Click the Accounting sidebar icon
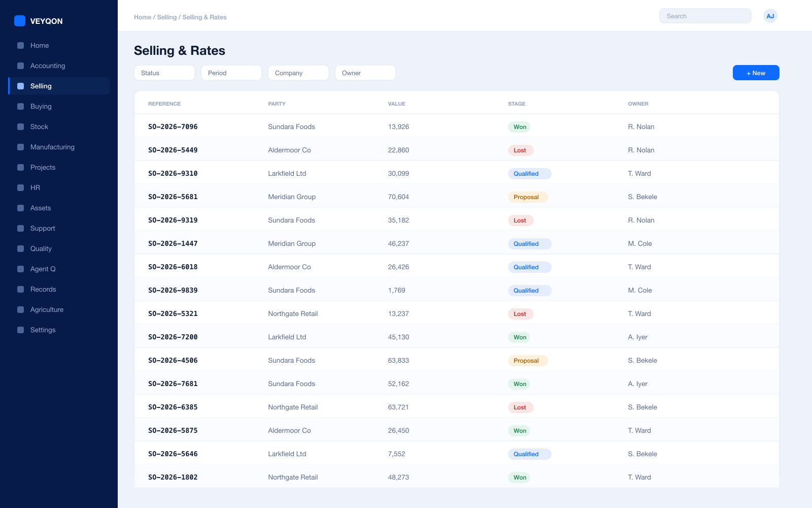Image resolution: width=812 pixels, height=508 pixels. click(x=20, y=66)
